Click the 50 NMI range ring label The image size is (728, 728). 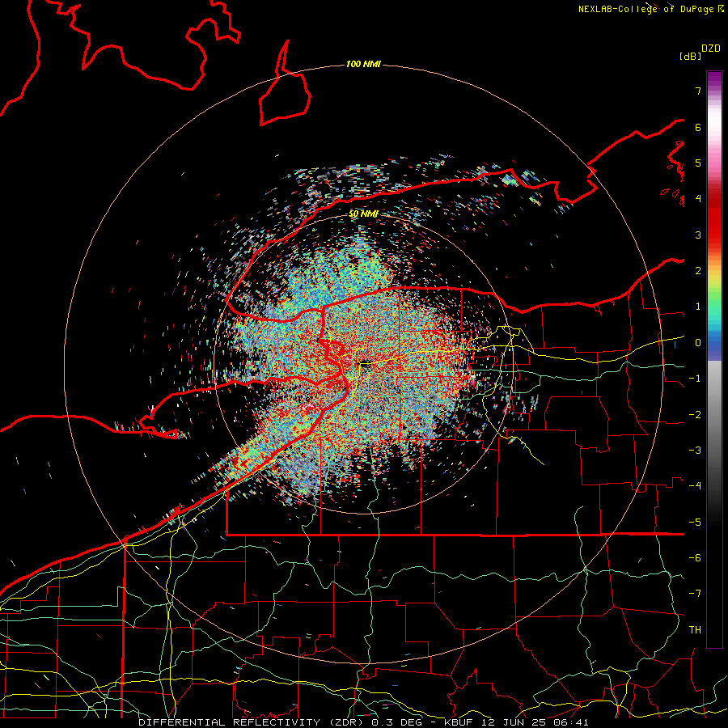[363, 214]
